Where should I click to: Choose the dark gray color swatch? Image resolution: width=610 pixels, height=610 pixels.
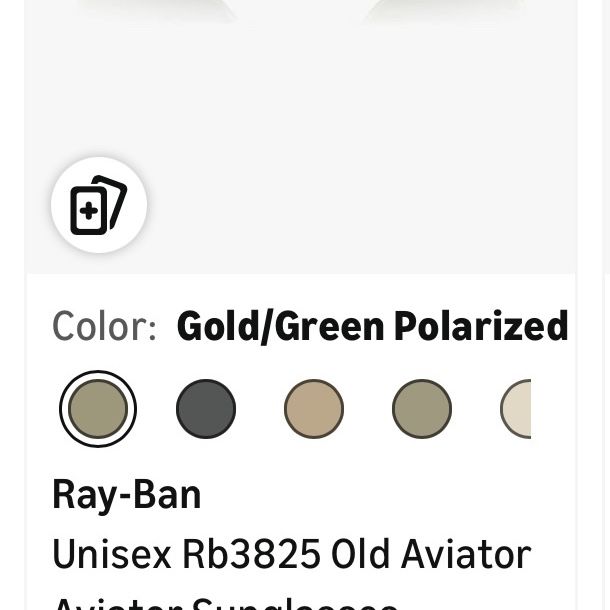[206, 409]
